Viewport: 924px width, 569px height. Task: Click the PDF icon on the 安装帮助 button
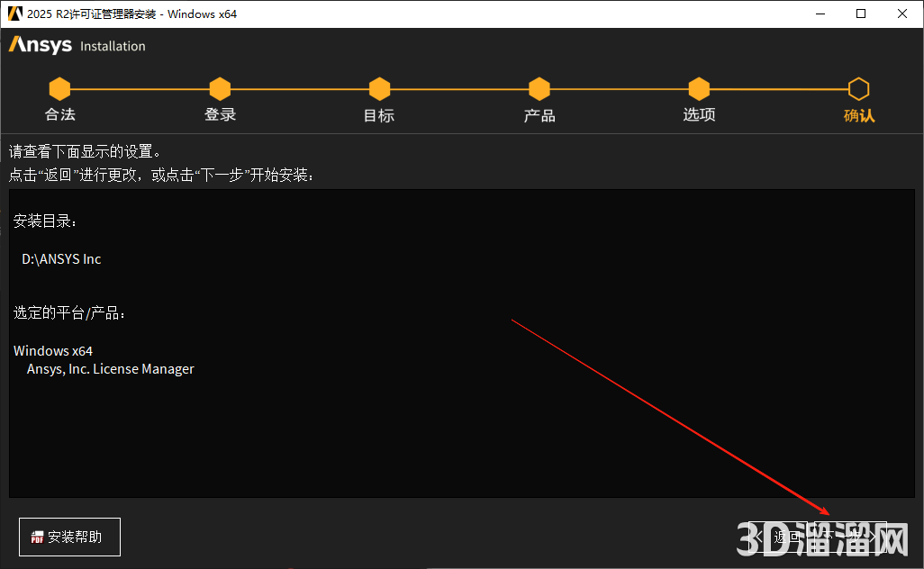pyautogui.click(x=36, y=537)
